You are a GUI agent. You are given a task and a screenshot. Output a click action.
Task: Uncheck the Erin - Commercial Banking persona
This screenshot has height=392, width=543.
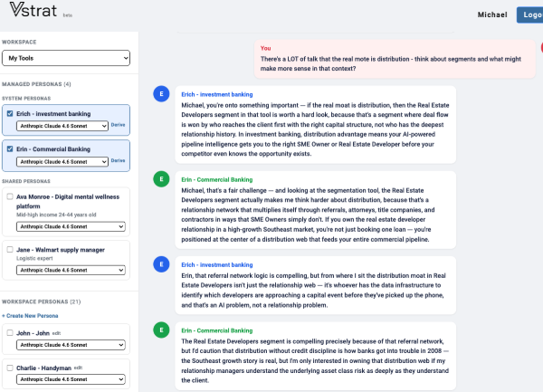pyautogui.click(x=10, y=148)
